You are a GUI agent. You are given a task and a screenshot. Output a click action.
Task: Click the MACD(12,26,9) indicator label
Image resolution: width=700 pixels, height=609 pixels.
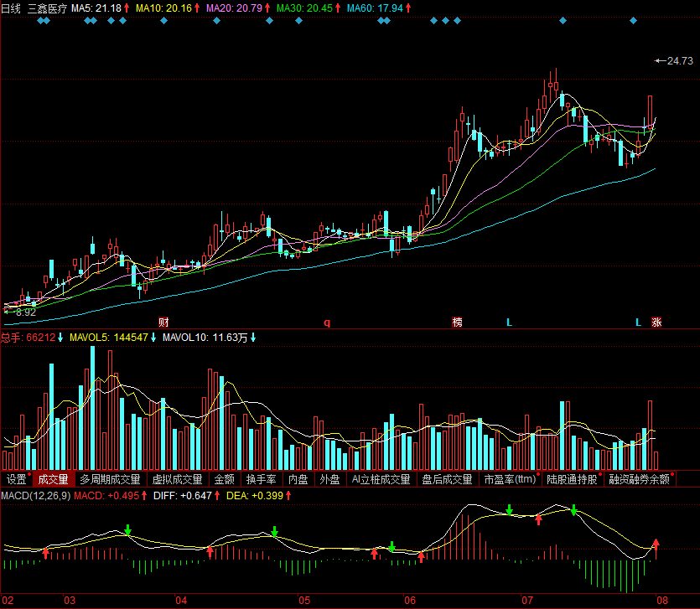(35, 496)
